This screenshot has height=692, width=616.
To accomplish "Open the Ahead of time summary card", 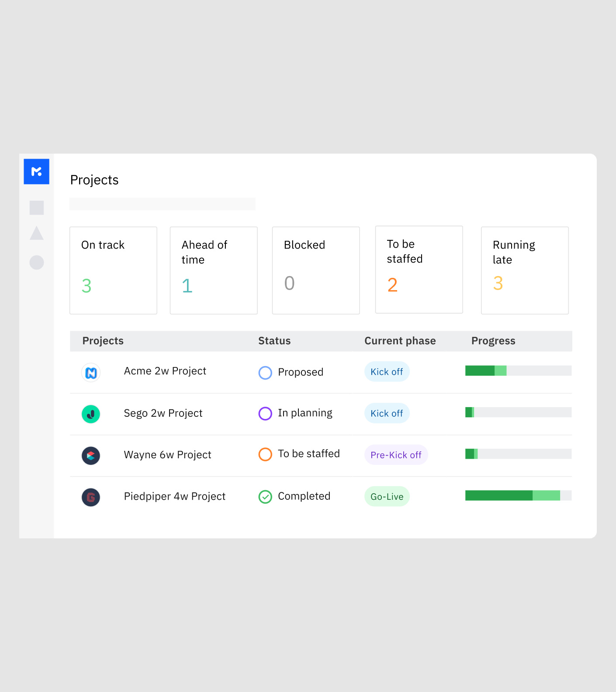I will 214,270.
